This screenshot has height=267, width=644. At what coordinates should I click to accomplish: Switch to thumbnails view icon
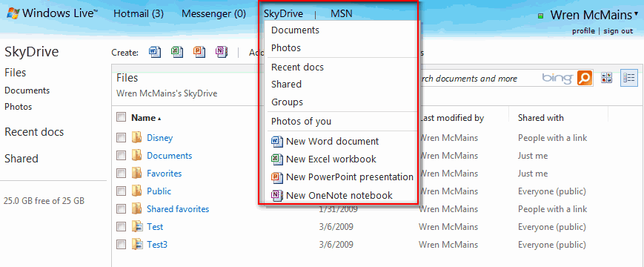tap(607, 78)
